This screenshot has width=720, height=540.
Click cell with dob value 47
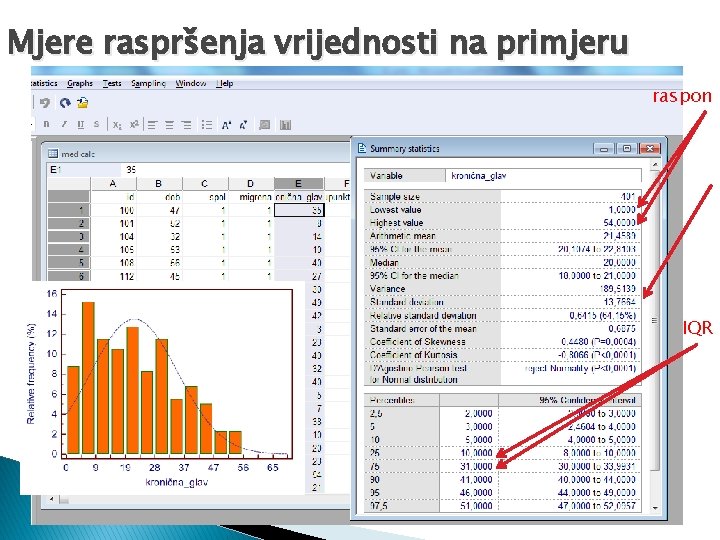click(159, 210)
